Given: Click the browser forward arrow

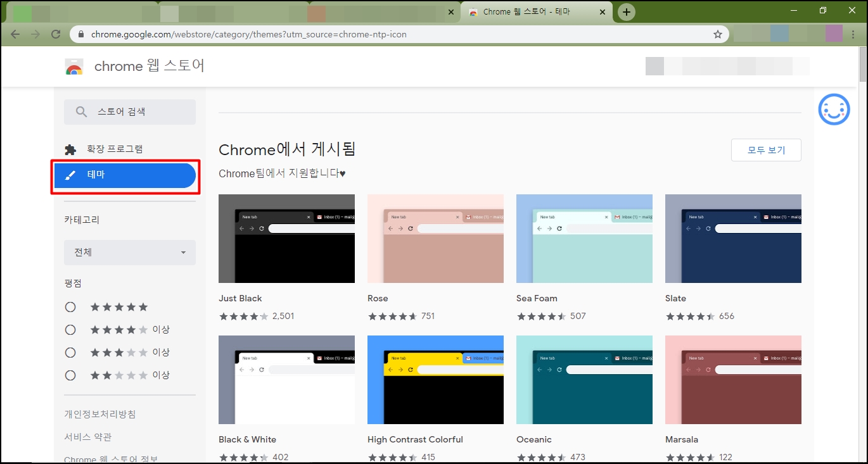Looking at the screenshot, I should pyautogui.click(x=35, y=34).
